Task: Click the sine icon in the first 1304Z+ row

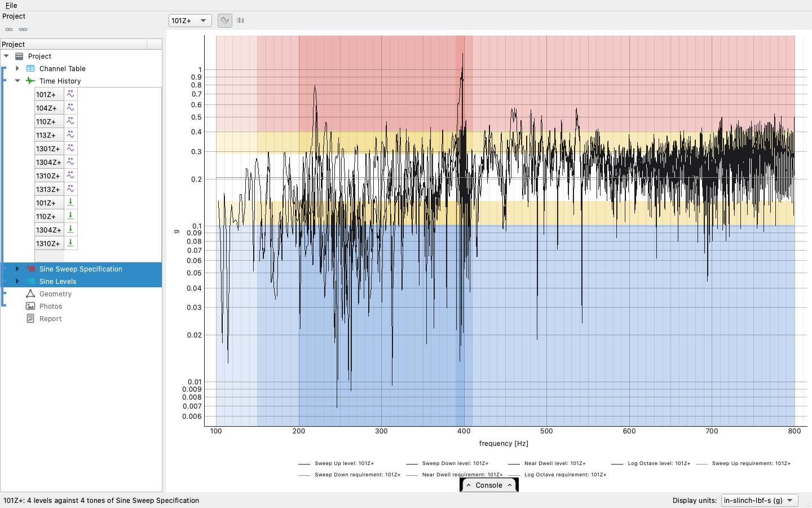Action: pos(70,162)
